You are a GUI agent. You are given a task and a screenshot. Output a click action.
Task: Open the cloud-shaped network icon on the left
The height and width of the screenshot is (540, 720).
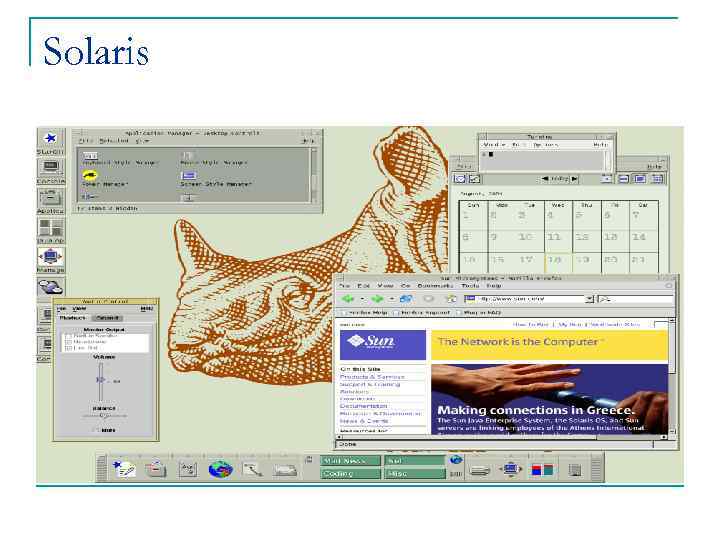[51, 287]
